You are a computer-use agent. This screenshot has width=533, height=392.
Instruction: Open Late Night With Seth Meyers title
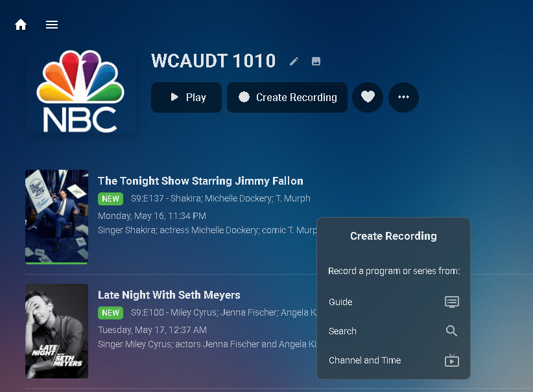[x=169, y=295]
